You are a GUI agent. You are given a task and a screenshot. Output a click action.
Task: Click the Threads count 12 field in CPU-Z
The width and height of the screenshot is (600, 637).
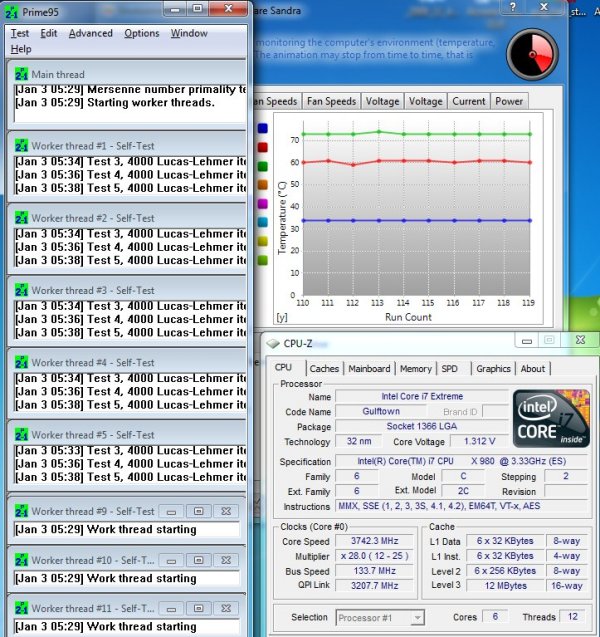coord(572,617)
